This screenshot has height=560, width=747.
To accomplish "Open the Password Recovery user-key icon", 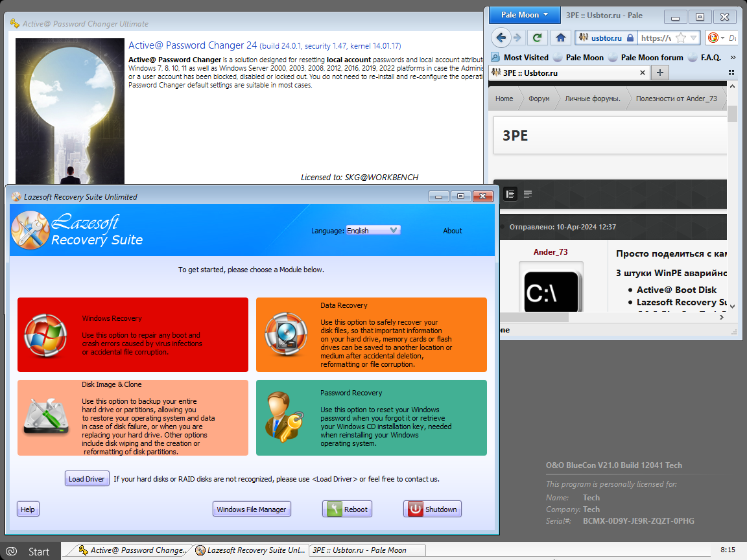I will pyautogui.click(x=283, y=417).
